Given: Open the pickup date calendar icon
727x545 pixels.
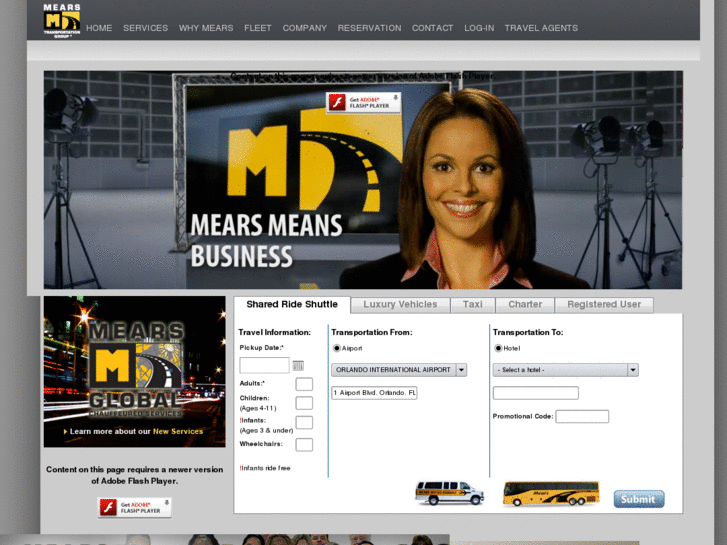Looking at the screenshot, I should [298, 365].
